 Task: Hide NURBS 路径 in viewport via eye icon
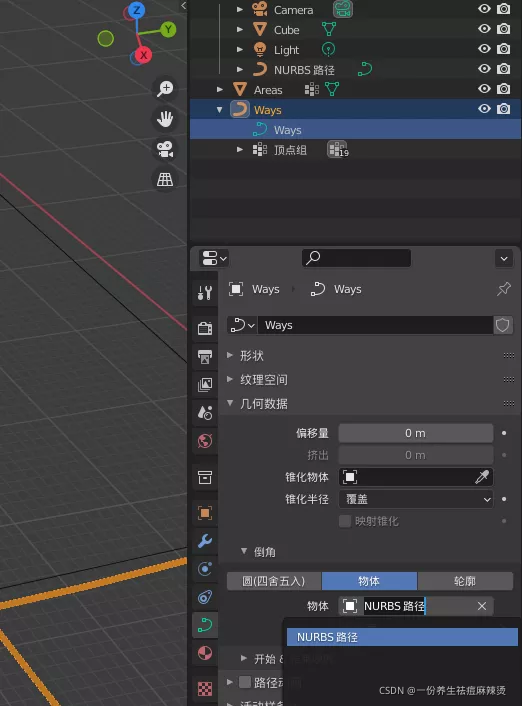(x=484, y=69)
